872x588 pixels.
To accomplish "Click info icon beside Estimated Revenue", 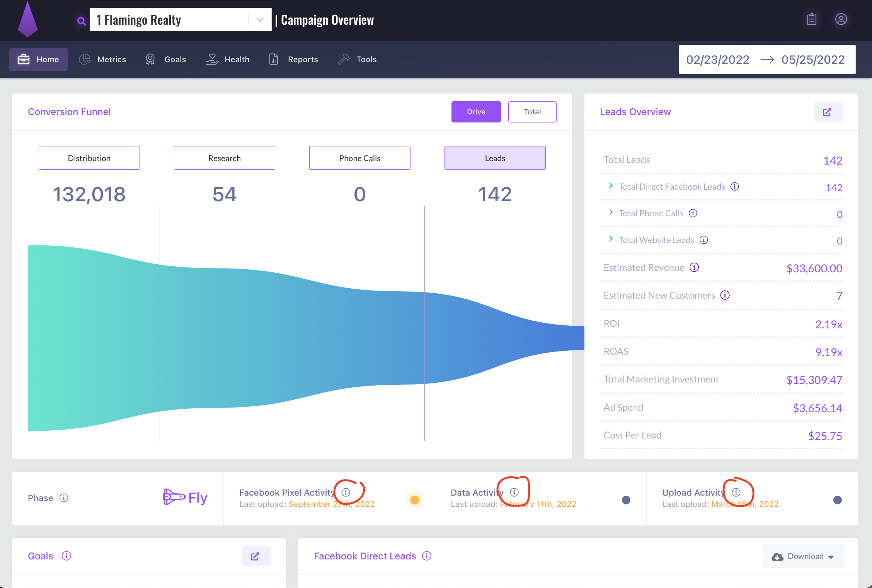I will point(694,267).
